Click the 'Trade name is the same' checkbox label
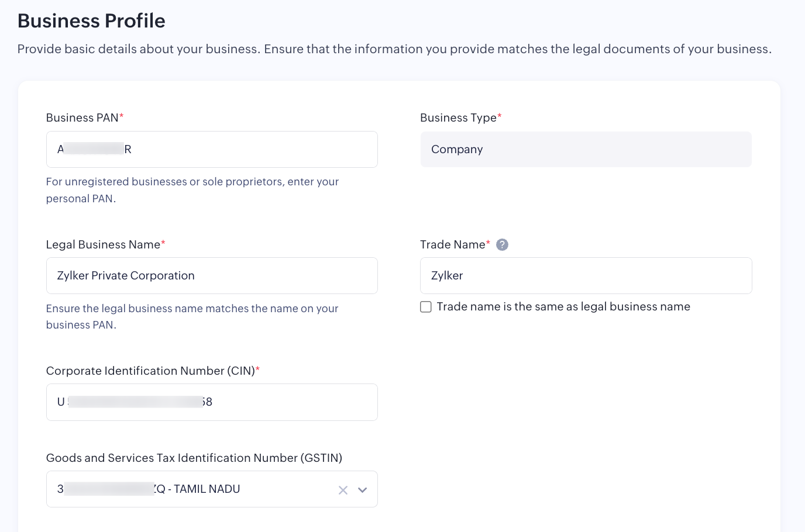The height and width of the screenshot is (532, 805). click(563, 307)
